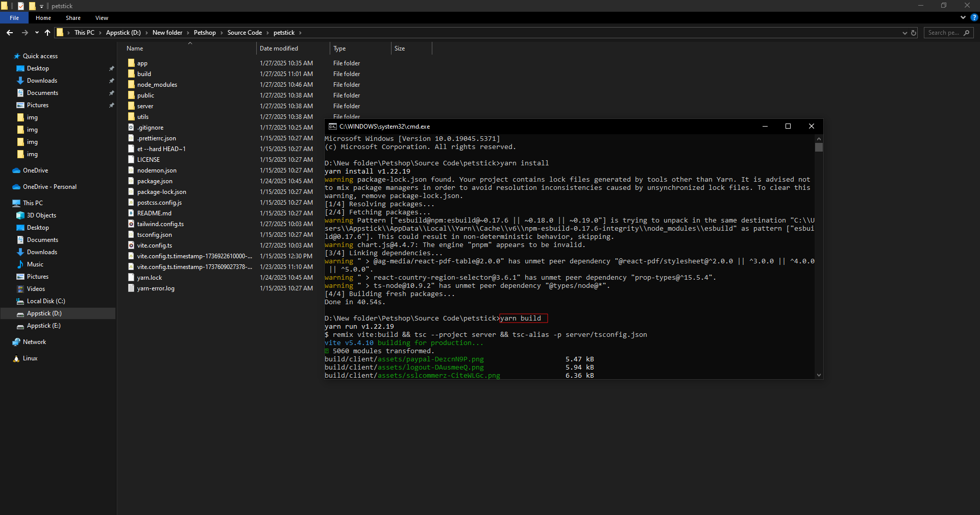This screenshot has width=980, height=515.
Task: Open the node_modules folder icon
Action: [x=131, y=85]
